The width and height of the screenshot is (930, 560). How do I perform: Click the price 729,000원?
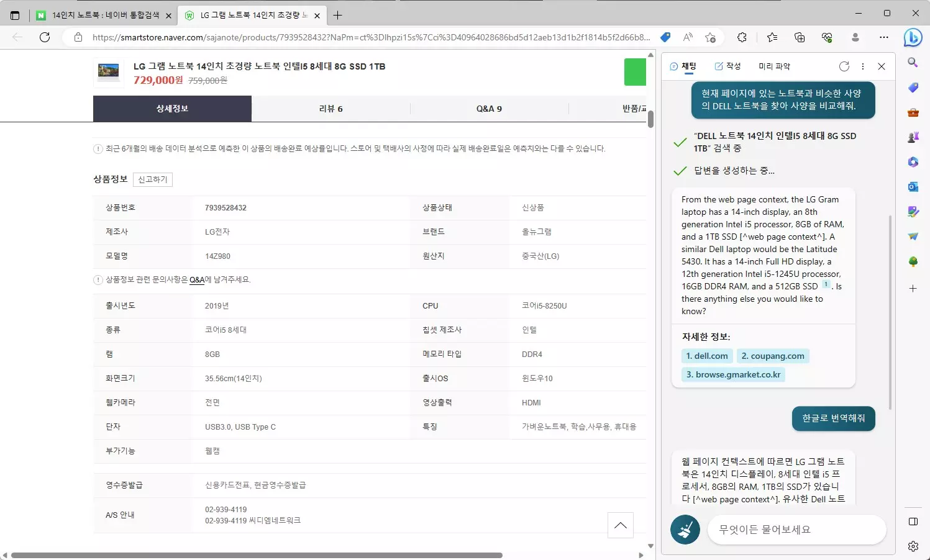158,80
